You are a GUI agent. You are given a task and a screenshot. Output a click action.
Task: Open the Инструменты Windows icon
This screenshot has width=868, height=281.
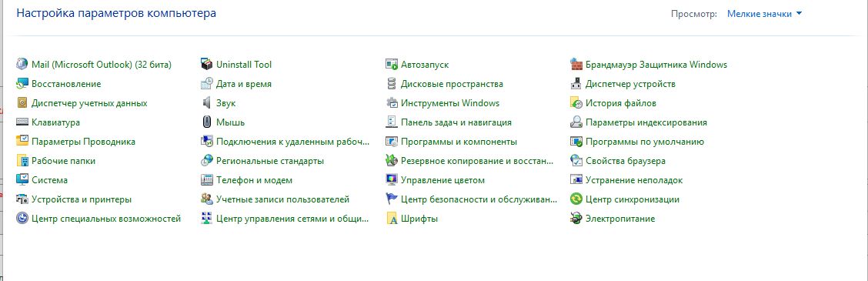click(x=392, y=103)
